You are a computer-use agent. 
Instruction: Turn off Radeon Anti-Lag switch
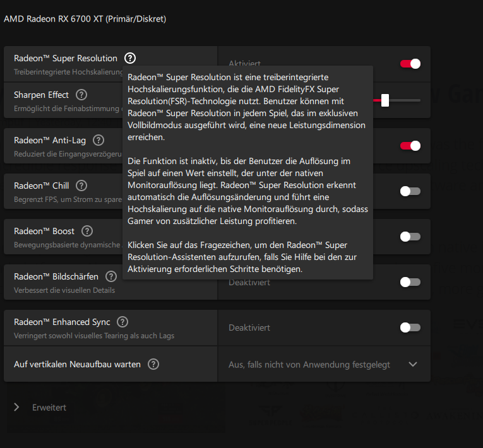pyautogui.click(x=410, y=146)
